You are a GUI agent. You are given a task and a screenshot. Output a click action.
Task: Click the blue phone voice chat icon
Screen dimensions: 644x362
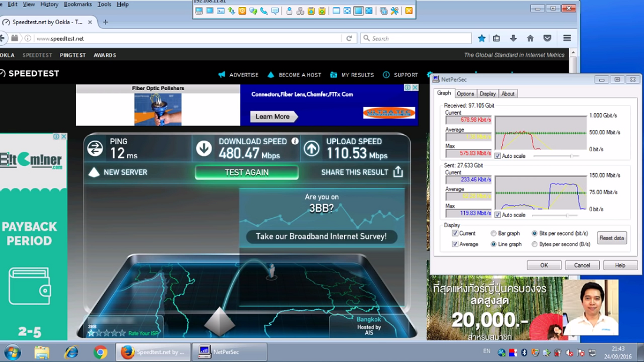264,11
